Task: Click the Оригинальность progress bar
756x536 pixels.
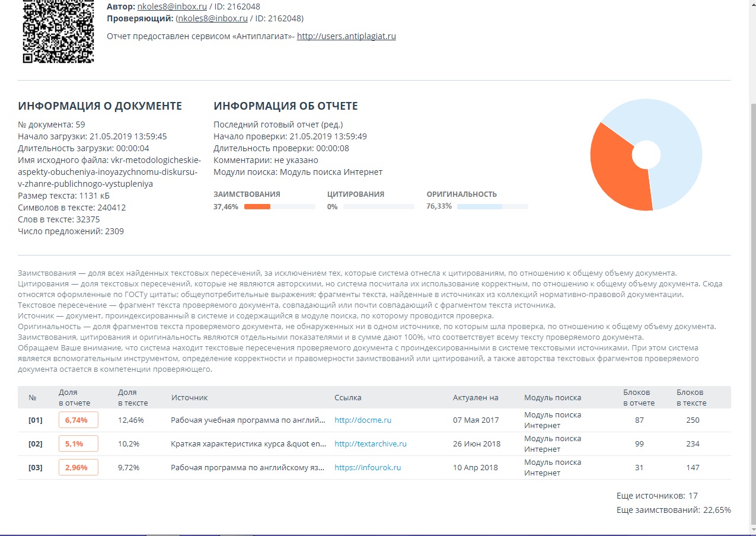Action: pyautogui.click(x=492, y=207)
